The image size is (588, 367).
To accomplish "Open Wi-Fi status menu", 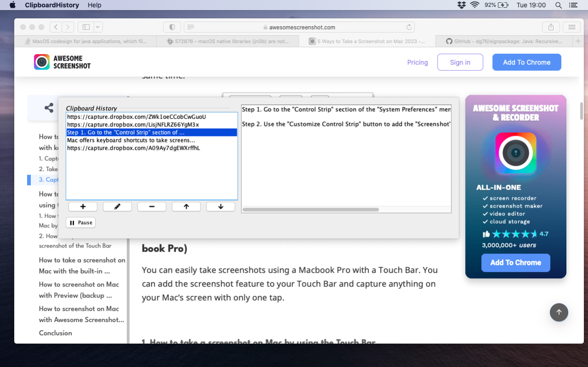I will coord(474,5).
